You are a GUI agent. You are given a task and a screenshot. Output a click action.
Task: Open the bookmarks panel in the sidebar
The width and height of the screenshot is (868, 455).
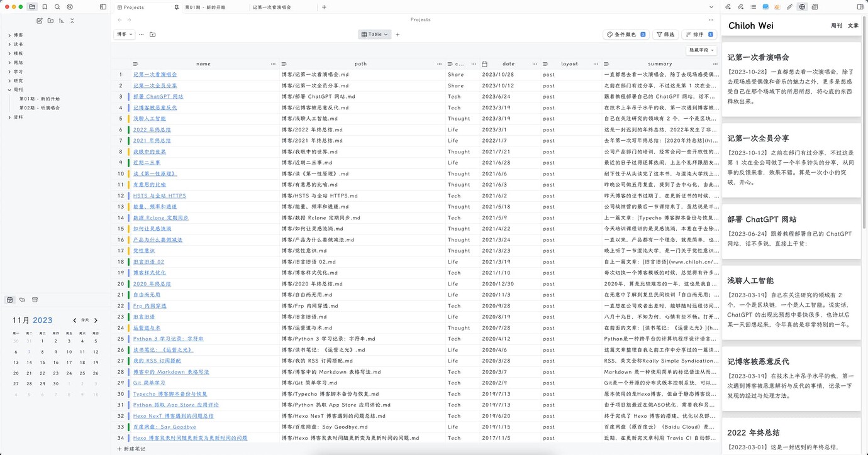click(45, 7)
